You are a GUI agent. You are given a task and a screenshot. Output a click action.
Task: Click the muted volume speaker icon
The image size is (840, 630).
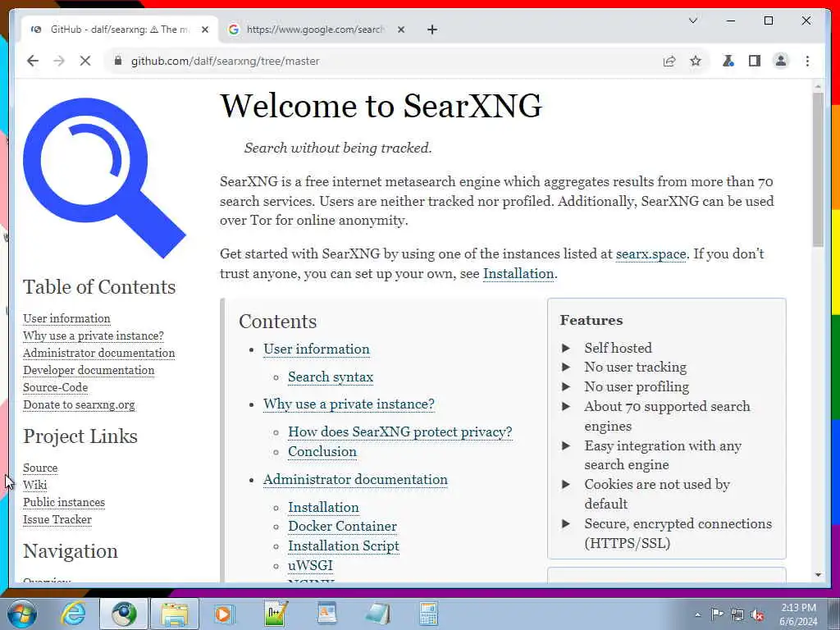coord(757,615)
